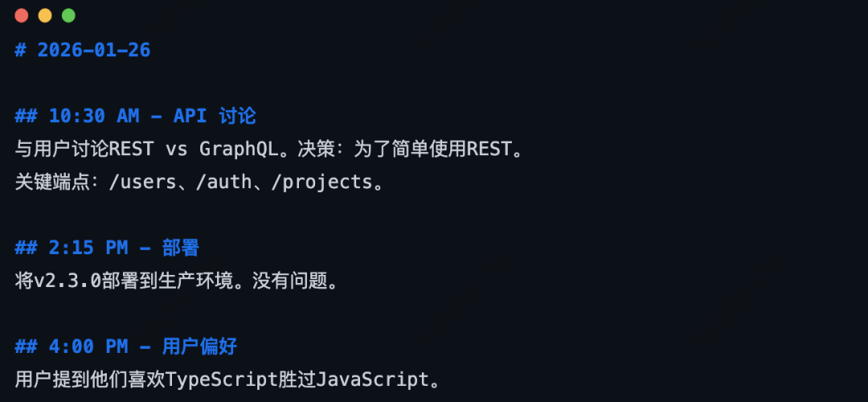
Task: Click the 没有问题 sentence
Action: (289, 281)
